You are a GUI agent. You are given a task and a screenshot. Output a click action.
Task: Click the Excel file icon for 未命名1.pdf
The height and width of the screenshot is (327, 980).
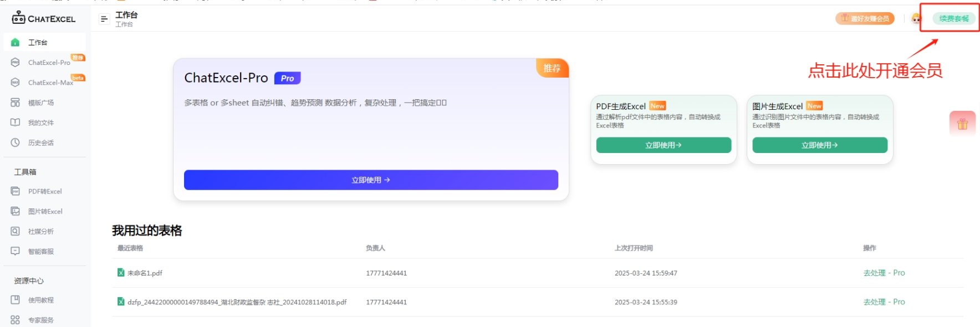pyautogui.click(x=121, y=273)
